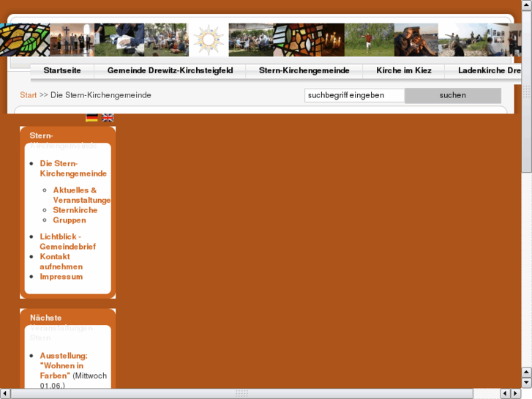Open Die Stern-Kirchengemeinde sidebar link

[x=73, y=168]
